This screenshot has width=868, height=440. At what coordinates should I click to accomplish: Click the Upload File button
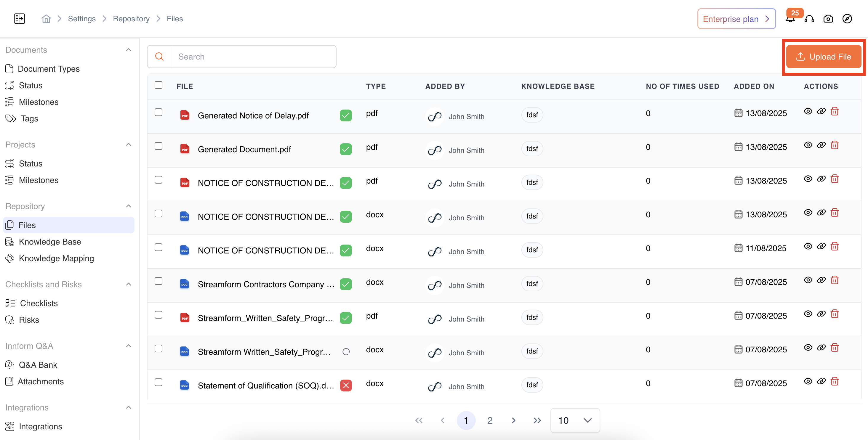[x=824, y=57]
